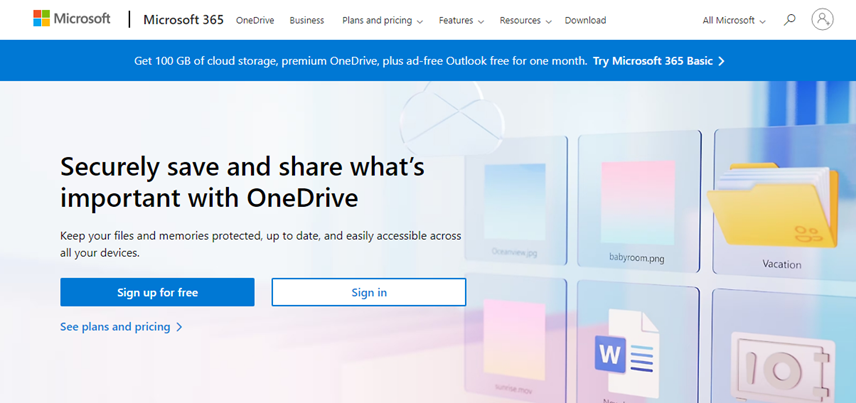Image resolution: width=856 pixels, height=403 pixels.
Task: Open the Vacation folder icon
Action: (x=772, y=205)
